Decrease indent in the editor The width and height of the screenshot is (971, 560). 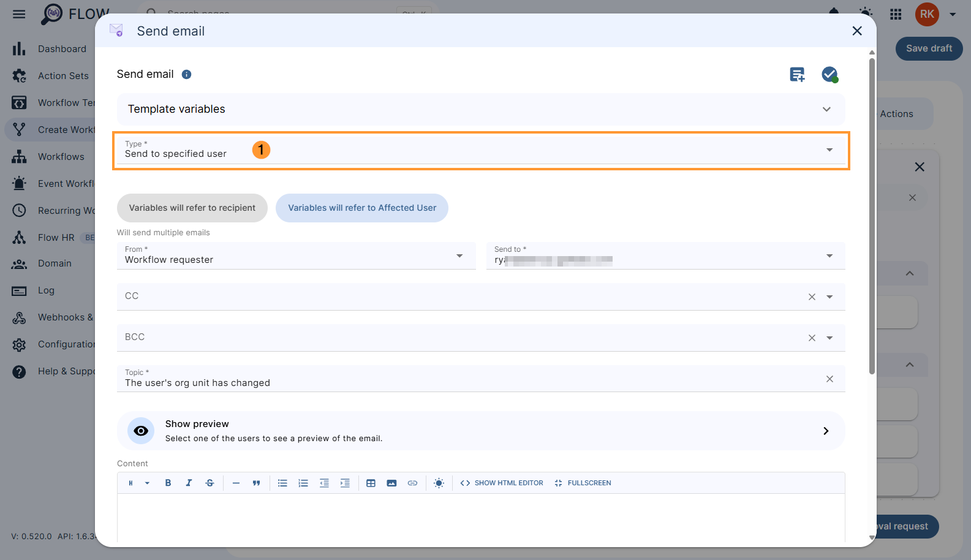click(x=324, y=483)
